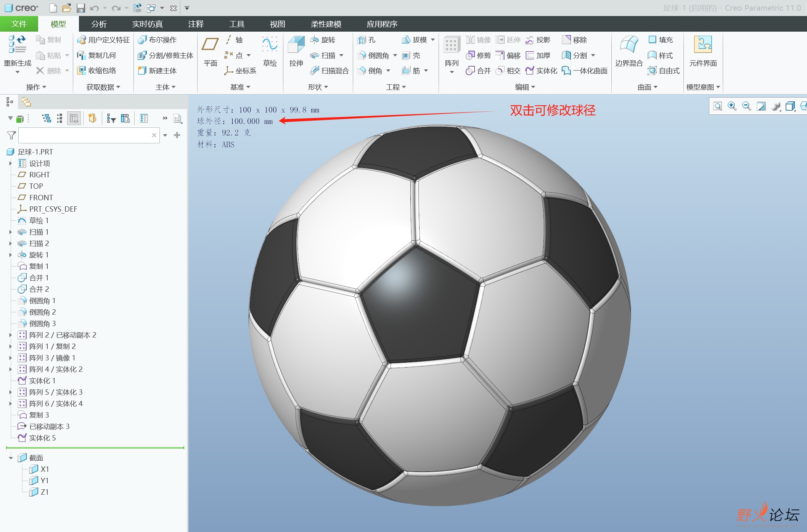Open the Sketch (草绘) tool
Image resolution: width=807 pixels, height=532 pixels.
(270, 51)
